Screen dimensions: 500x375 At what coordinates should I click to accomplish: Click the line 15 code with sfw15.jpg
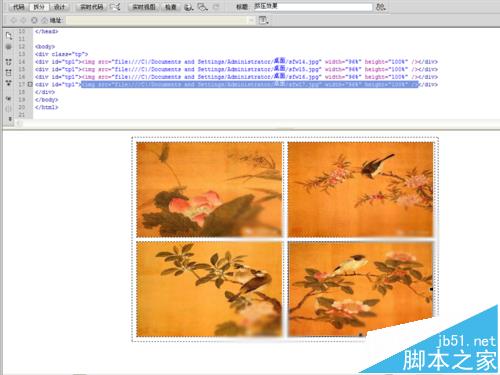click(236, 69)
